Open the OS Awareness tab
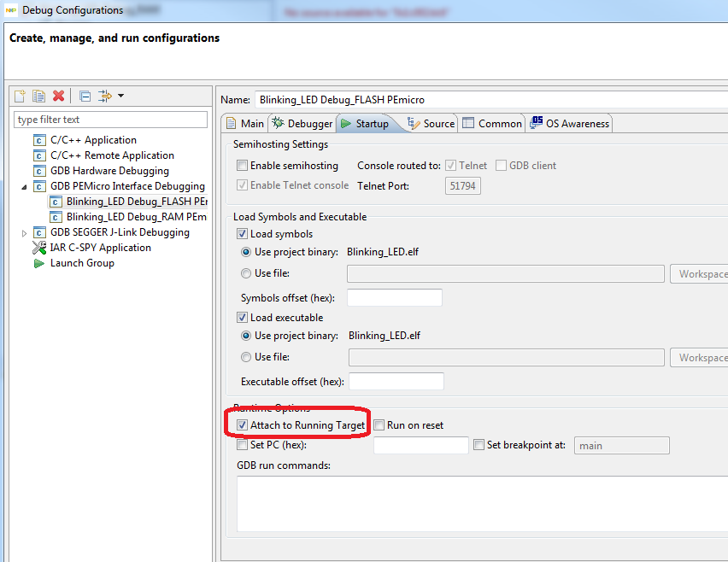This screenshot has height=562, width=728. tap(569, 124)
